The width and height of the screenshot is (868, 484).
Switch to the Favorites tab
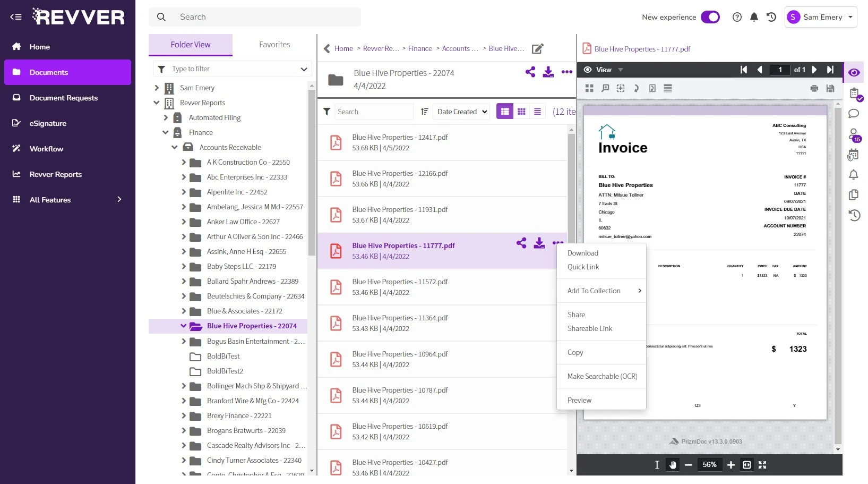point(274,45)
